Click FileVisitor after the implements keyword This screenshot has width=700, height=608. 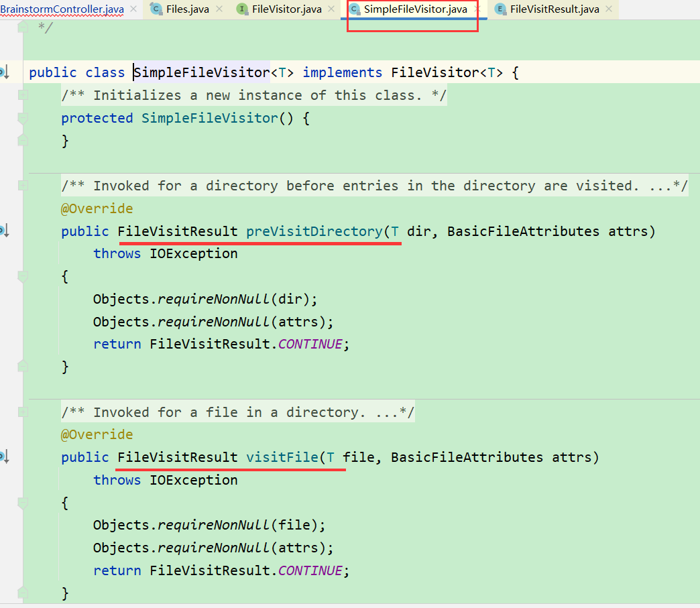coord(435,72)
